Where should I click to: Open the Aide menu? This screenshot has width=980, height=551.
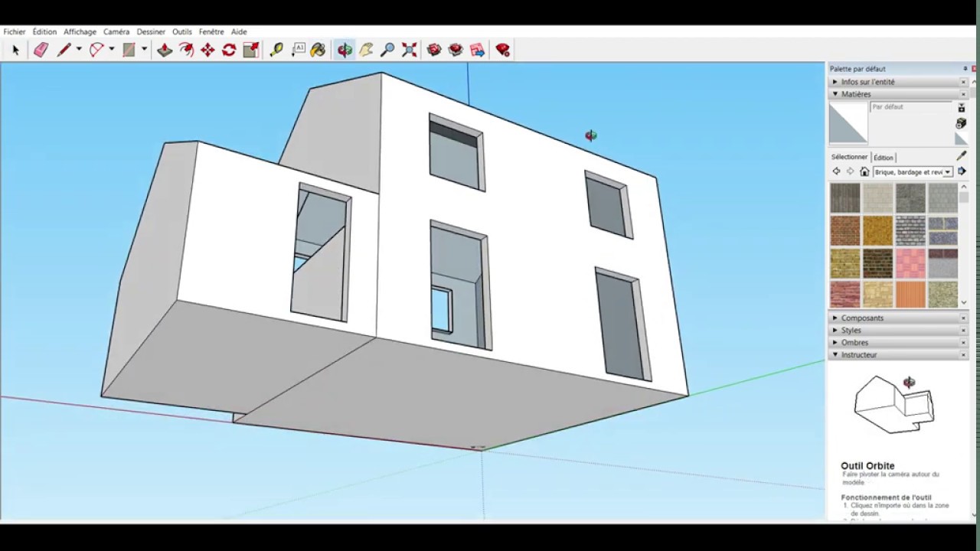click(x=239, y=32)
